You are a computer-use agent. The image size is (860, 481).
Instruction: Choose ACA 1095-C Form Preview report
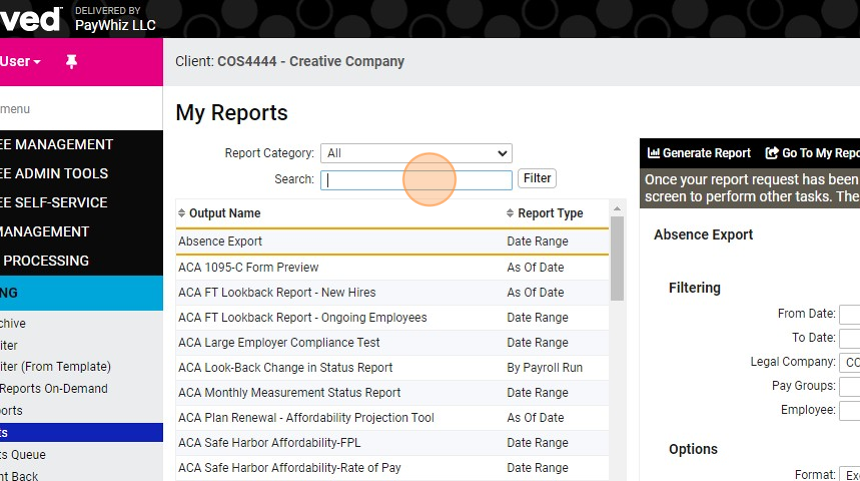248,267
